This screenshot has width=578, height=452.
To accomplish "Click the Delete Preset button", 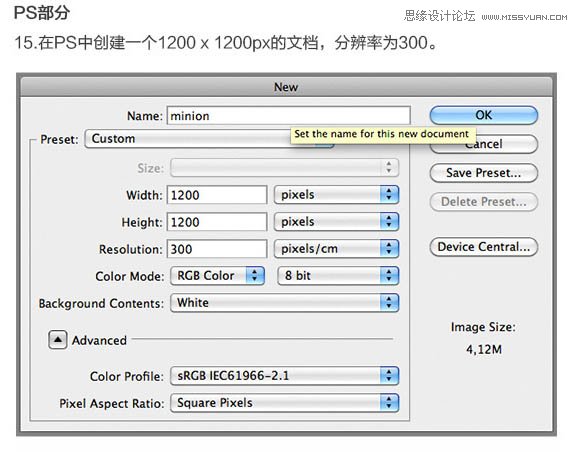I will tap(484, 202).
